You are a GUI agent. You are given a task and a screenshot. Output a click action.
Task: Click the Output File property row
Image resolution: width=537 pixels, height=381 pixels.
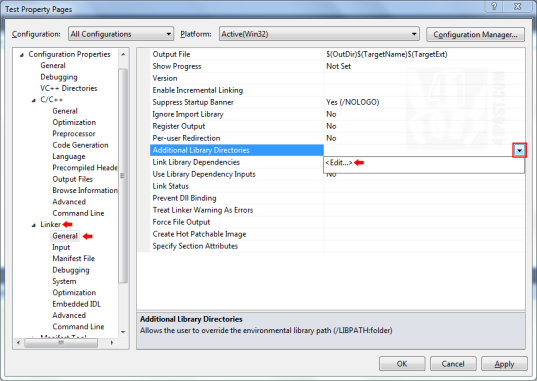(x=337, y=54)
